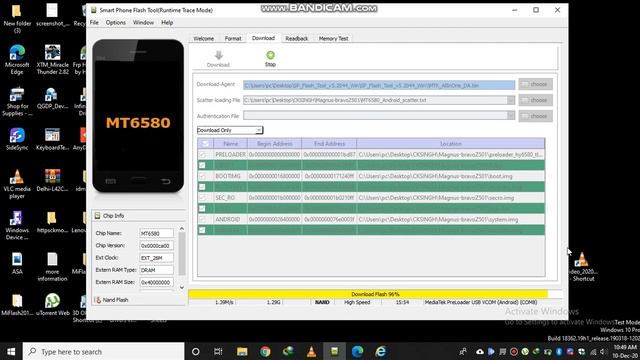
Task: Click the Download-Agent path field
Action: (x=379, y=85)
